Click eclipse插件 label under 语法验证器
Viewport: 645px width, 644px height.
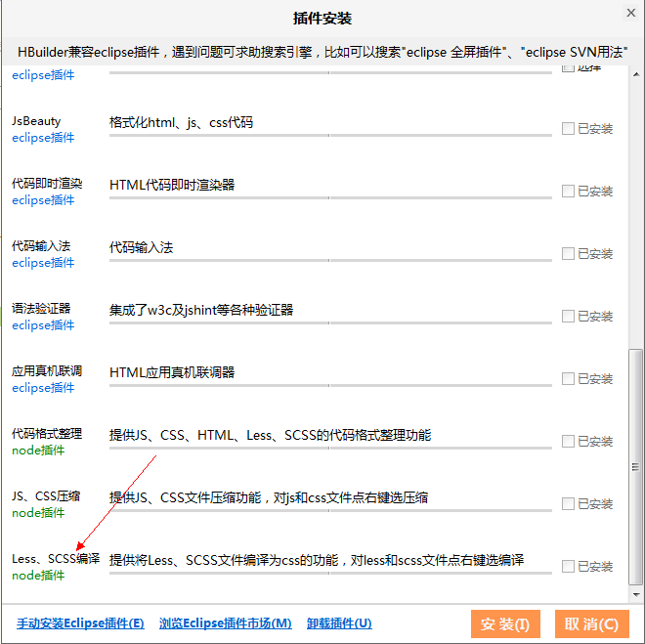pyautogui.click(x=43, y=325)
